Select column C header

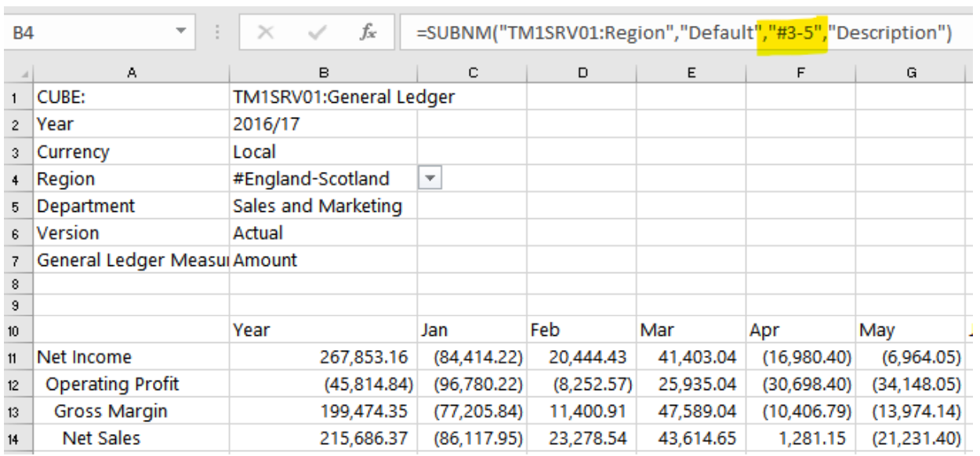(x=472, y=72)
